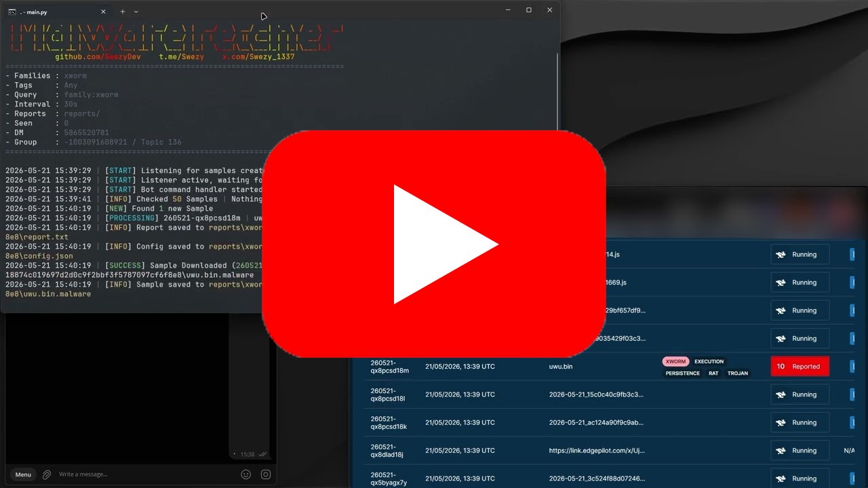Open the 10 Reported score for uwu.bin
Screen dimensions: 868x488
[x=800, y=367]
